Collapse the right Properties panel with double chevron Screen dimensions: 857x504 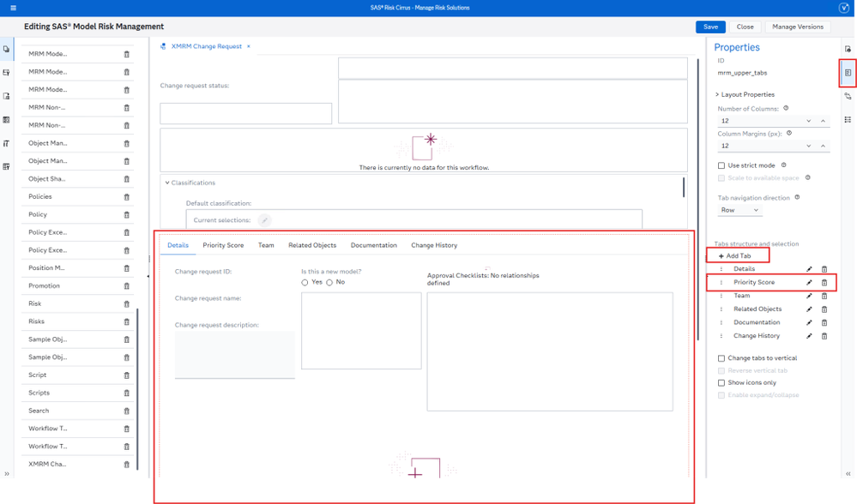pos(848,474)
